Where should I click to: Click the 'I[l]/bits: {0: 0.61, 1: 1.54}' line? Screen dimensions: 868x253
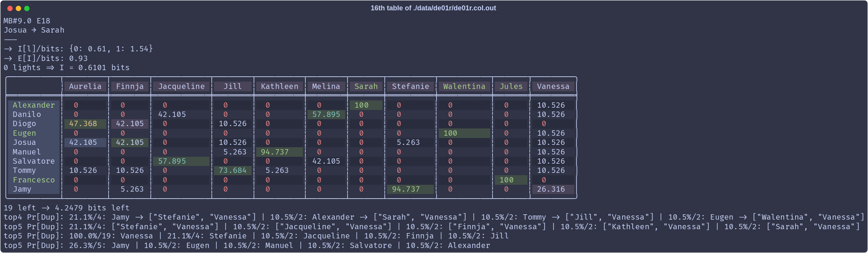[x=78, y=49]
